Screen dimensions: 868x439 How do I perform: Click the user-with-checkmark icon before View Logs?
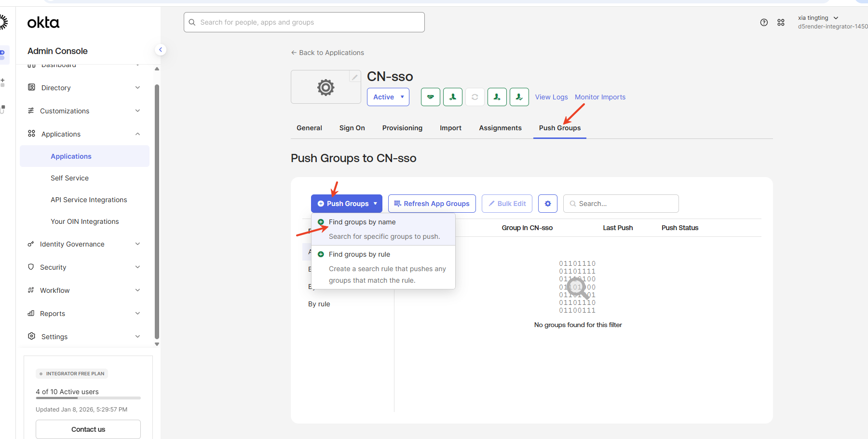(x=519, y=97)
